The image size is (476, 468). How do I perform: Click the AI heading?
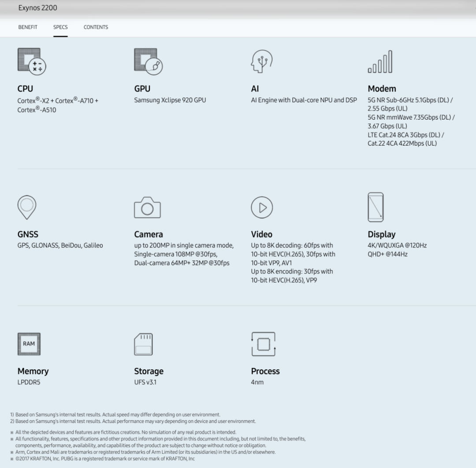click(255, 89)
